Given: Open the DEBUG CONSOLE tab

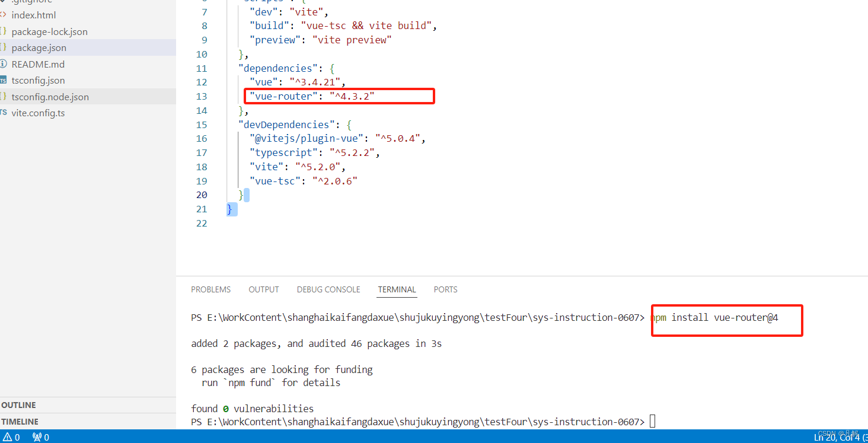Looking at the screenshot, I should click(x=328, y=289).
